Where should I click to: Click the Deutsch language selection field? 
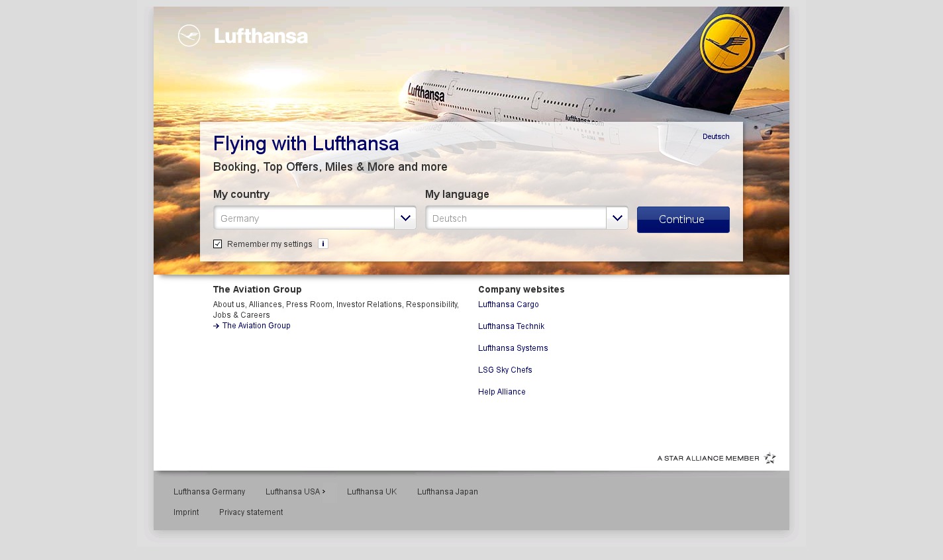tap(516, 218)
